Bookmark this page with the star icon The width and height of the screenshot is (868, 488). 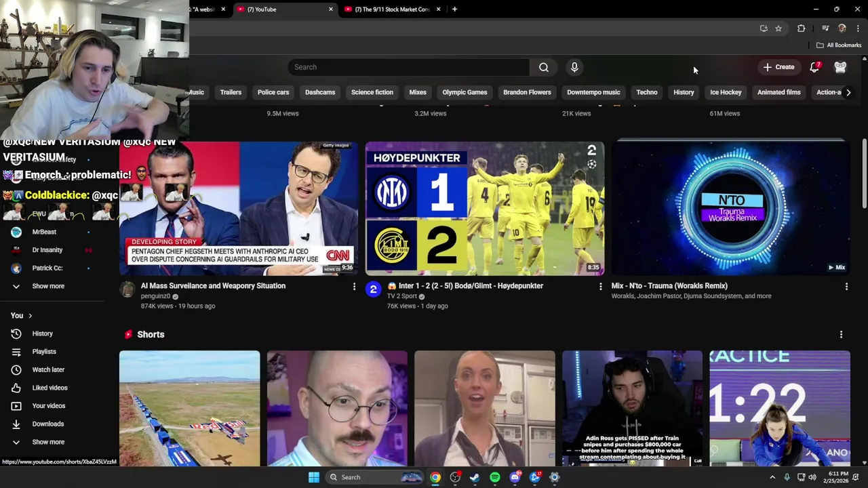pos(778,28)
